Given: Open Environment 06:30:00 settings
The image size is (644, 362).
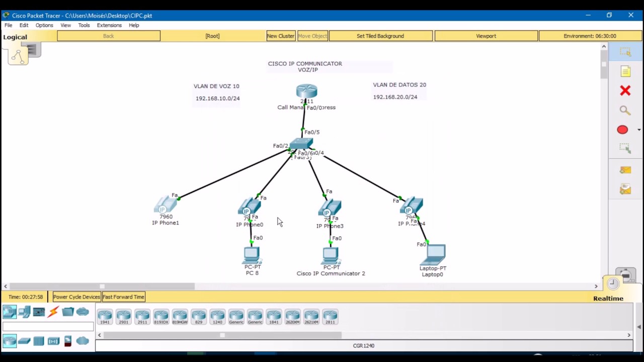Looking at the screenshot, I should [590, 36].
